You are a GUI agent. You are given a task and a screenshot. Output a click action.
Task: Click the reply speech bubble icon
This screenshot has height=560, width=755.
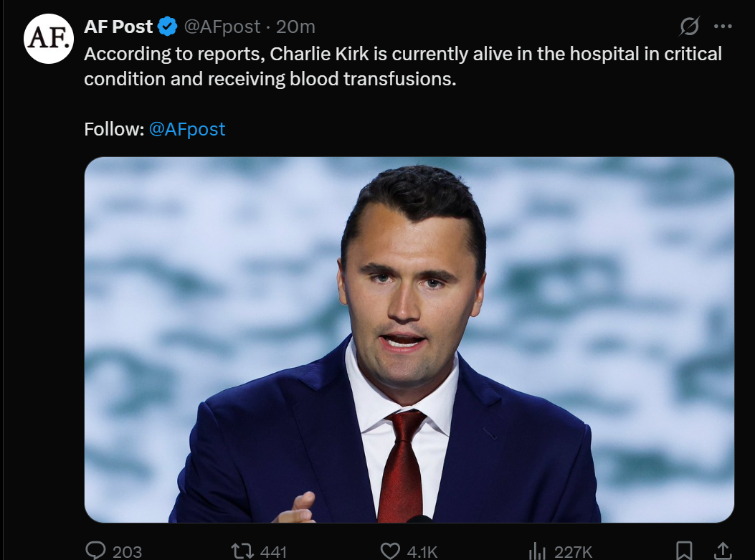click(x=95, y=550)
